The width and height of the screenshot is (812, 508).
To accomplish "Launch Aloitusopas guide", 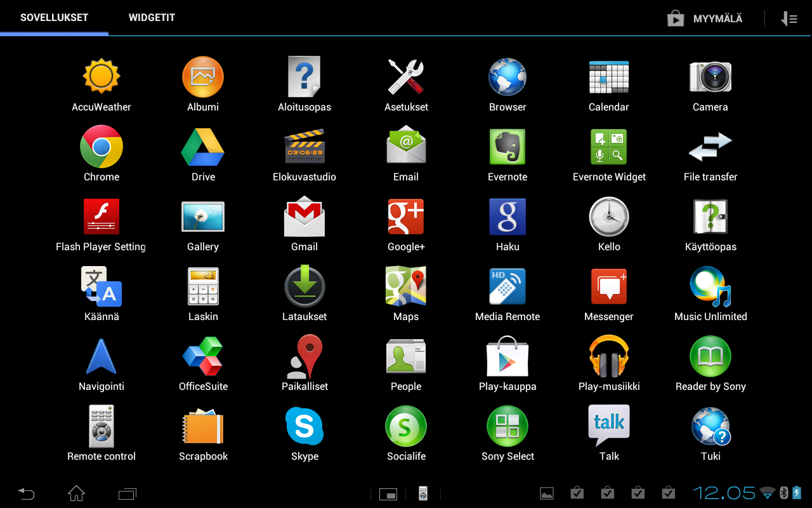I will [304, 77].
